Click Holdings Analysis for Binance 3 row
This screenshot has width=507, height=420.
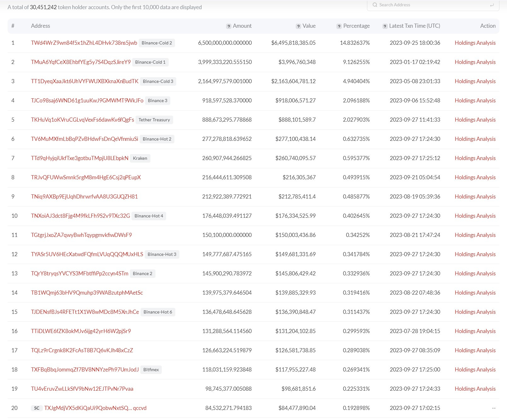(x=475, y=101)
